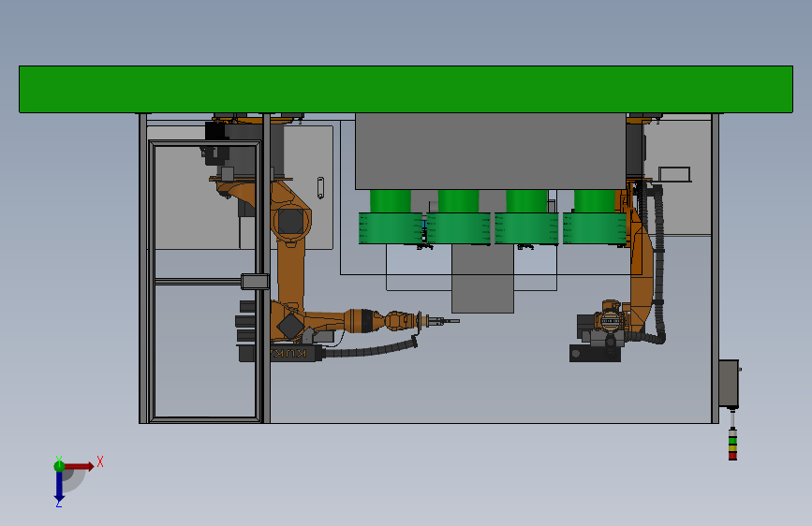Select the oval handle on the grey cabinet panel
This screenshot has height=526, width=812.
tap(320, 188)
